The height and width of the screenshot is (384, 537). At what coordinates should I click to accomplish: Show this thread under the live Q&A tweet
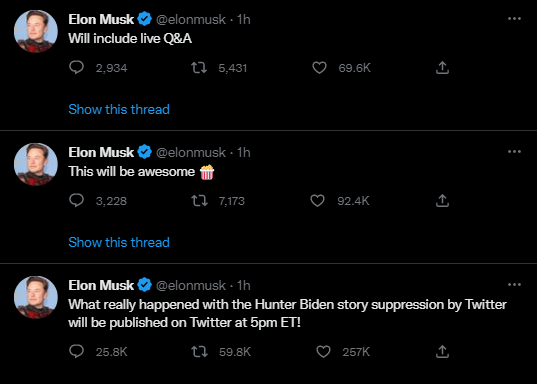pos(119,109)
